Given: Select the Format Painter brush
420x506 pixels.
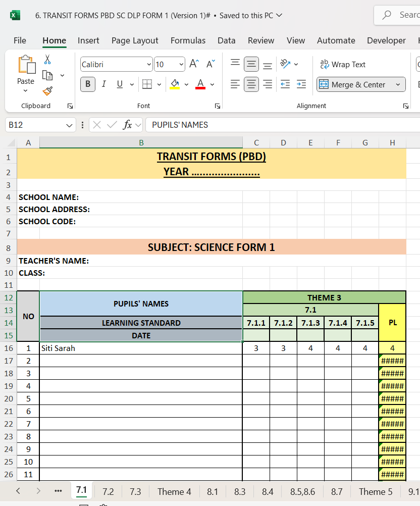Looking at the screenshot, I should click(x=47, y=91).
